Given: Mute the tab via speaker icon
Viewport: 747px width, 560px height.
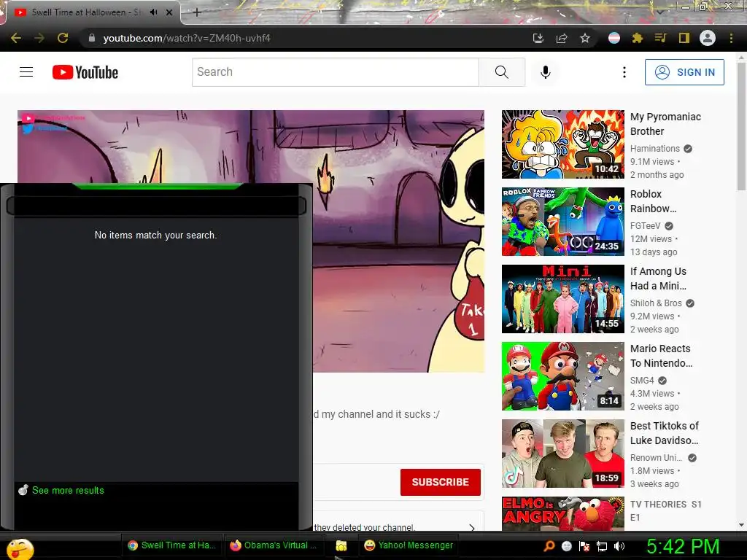Looking at the screenshot, I should (x=153, y=12).
